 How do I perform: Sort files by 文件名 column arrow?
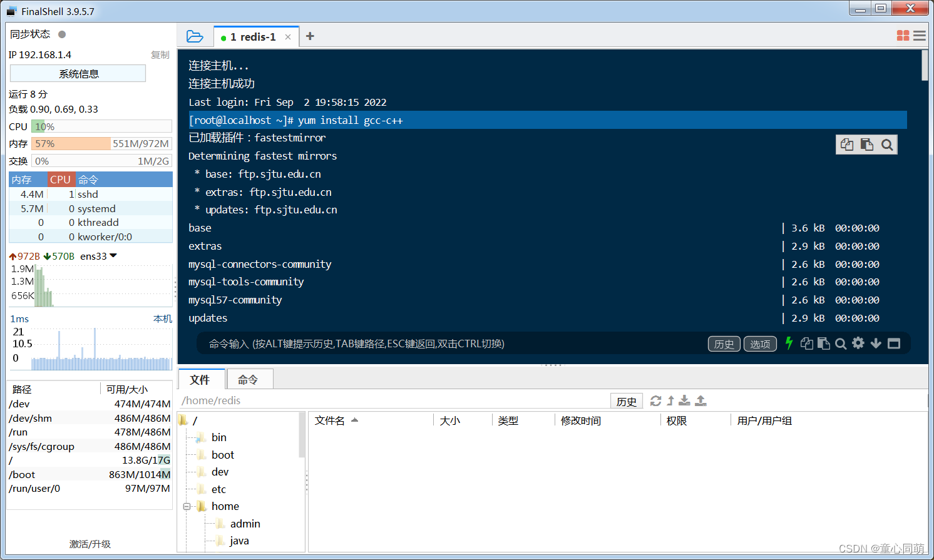click(355, 420)
